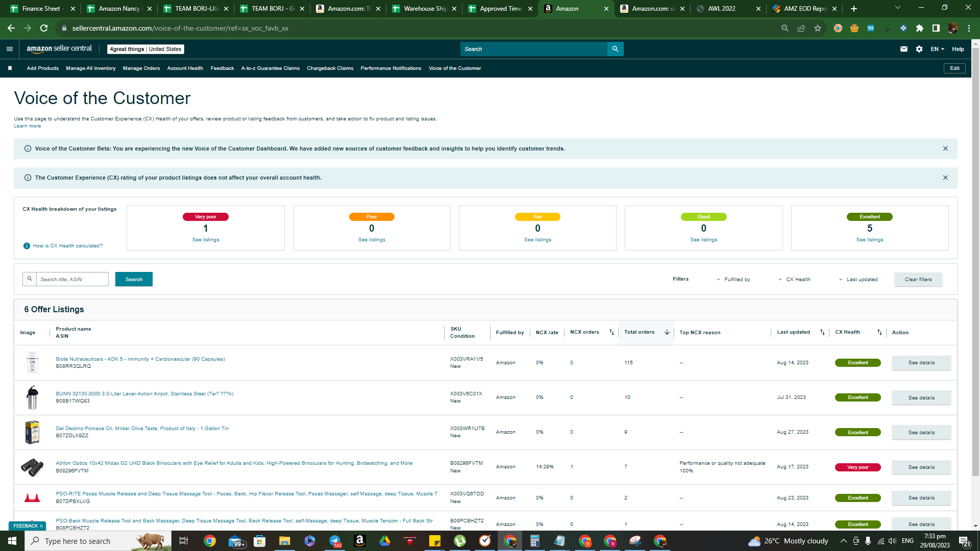The height and width of the screenshot is (551, 980).
Task: Open Chrome's three-dot menu
Action: point(969,28)
